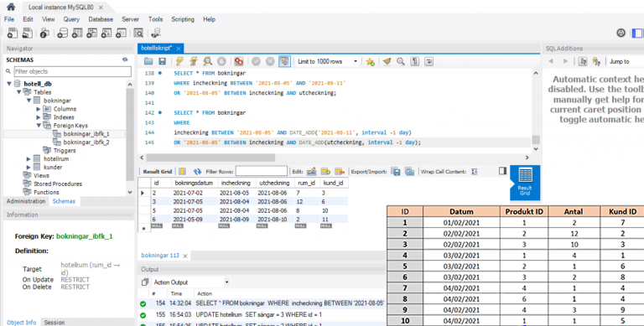
Task: Open the Query menu
Action: click(x=71, y=19)
